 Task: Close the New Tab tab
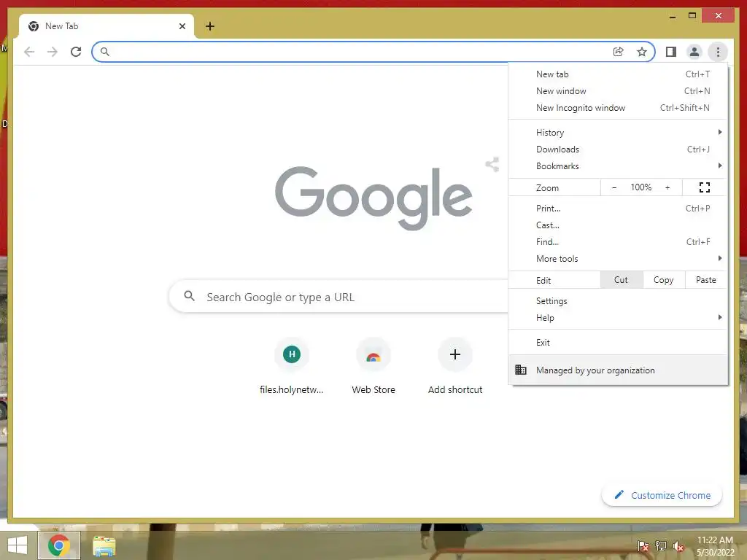[182, 26]
